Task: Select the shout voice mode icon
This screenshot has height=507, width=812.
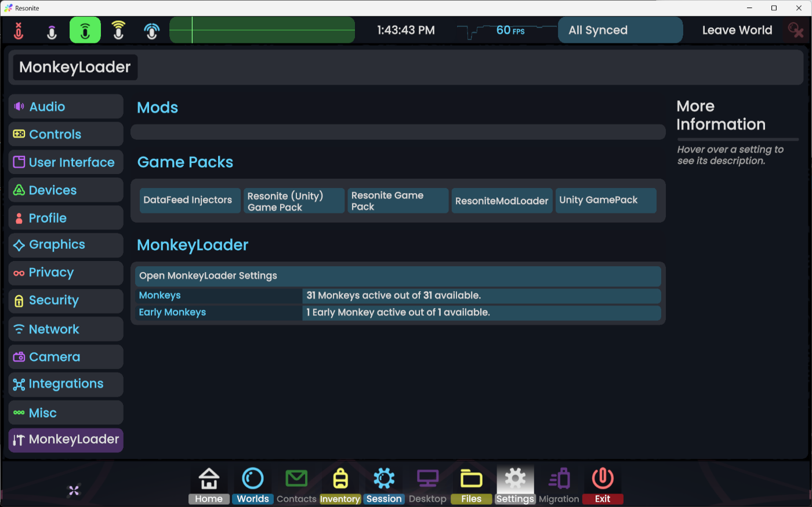Action: 118,30
